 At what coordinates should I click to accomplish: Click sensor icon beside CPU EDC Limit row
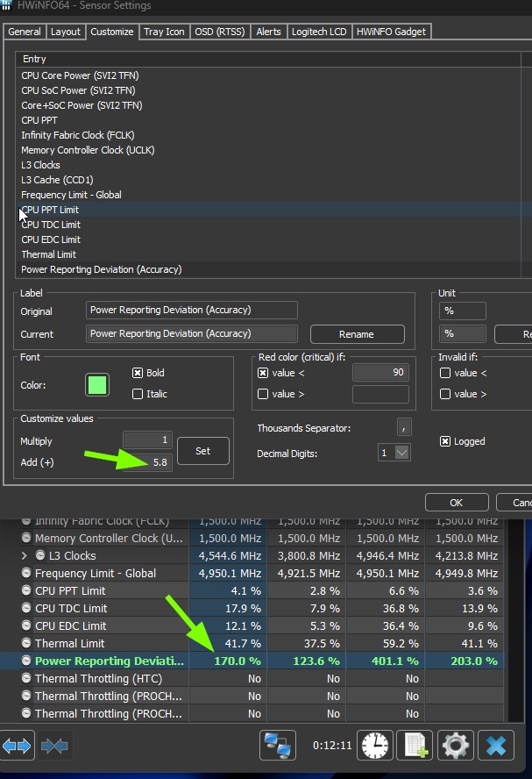(26, 625)
